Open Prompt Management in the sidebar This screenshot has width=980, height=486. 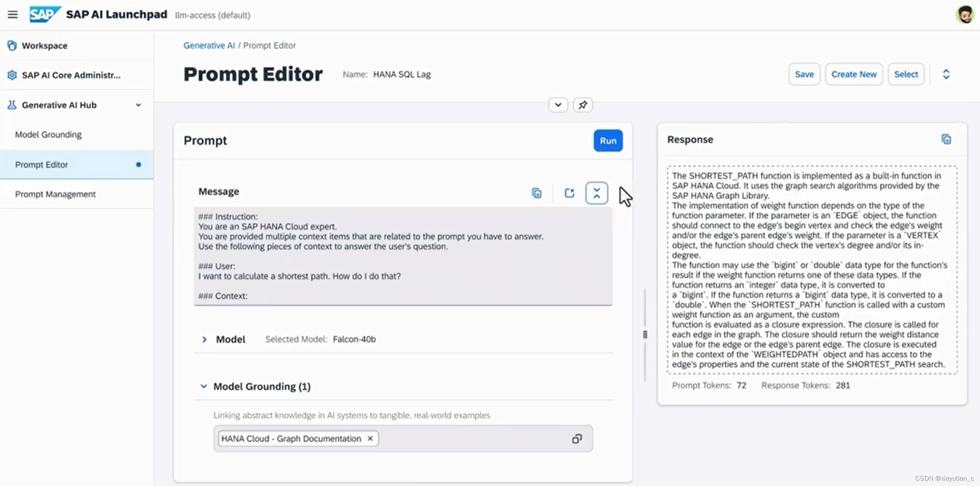click(x=55, y=194)
